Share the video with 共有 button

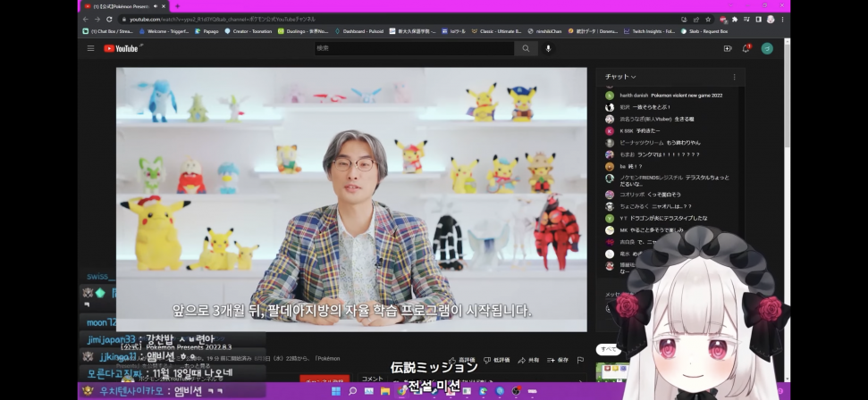(x=528, y=360)
